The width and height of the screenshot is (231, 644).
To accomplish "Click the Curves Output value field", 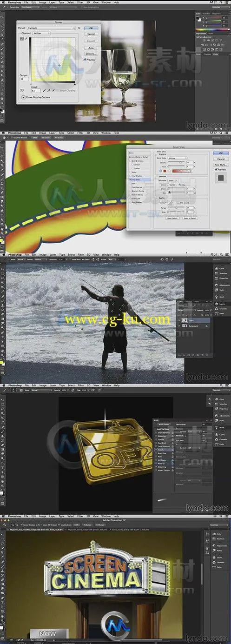I will [23, 79].
